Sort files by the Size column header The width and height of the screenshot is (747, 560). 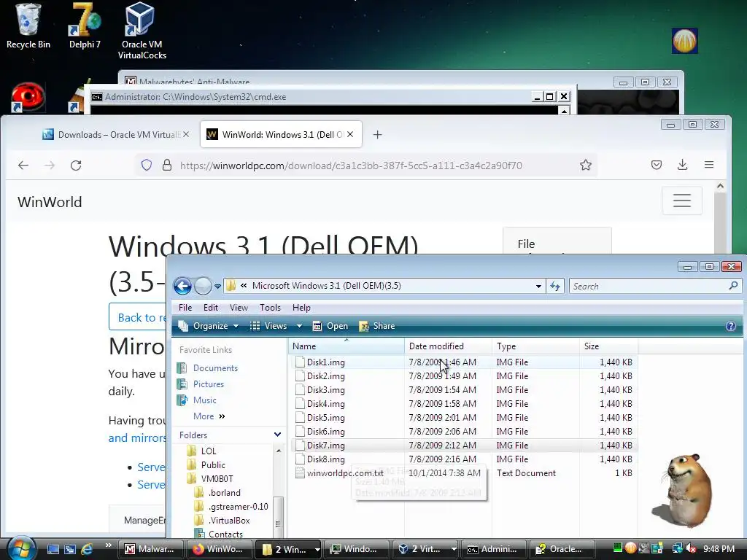point(608,346)
